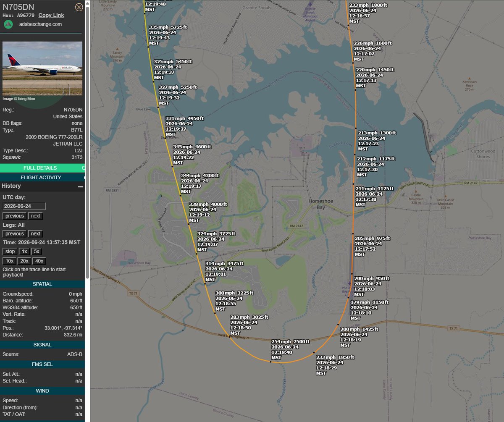Click the position value 33.001°, -97.314°
The width and height of the screenshot is (504, 422).
(63, 328)
